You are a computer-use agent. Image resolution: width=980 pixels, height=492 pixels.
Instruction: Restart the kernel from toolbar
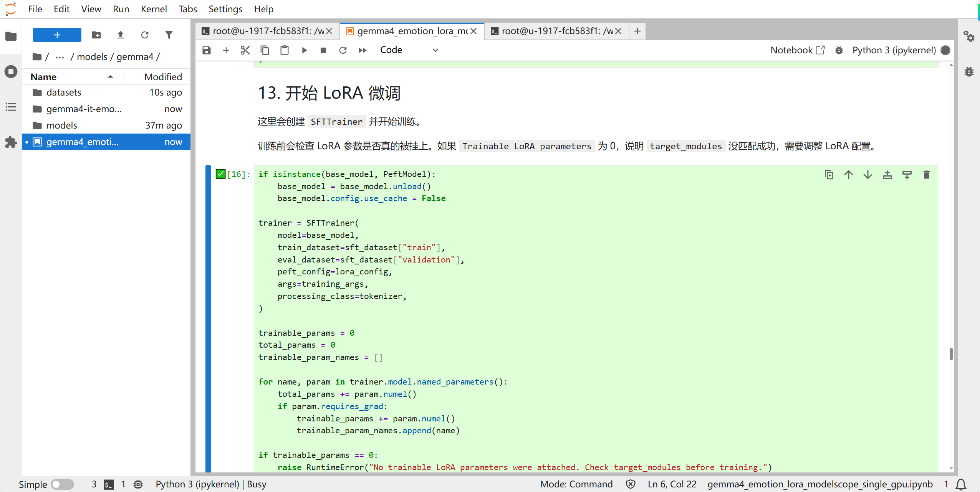coord(343,50)
